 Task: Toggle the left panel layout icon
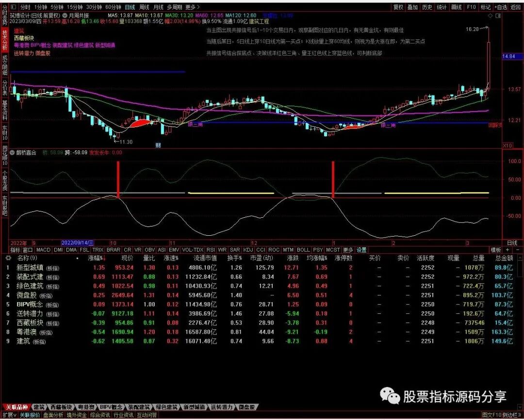[x=14, y=7]
